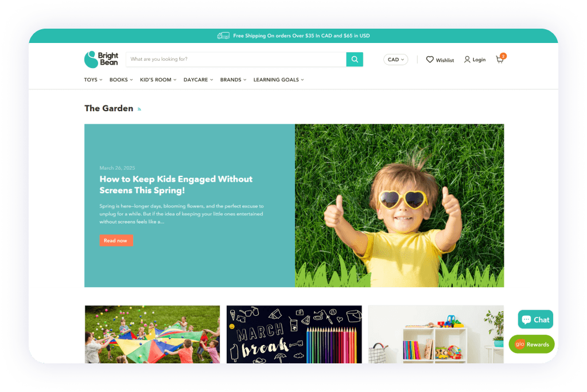
Task: Expand the Learning Goals menu
Action: click(x=278, y=80)
